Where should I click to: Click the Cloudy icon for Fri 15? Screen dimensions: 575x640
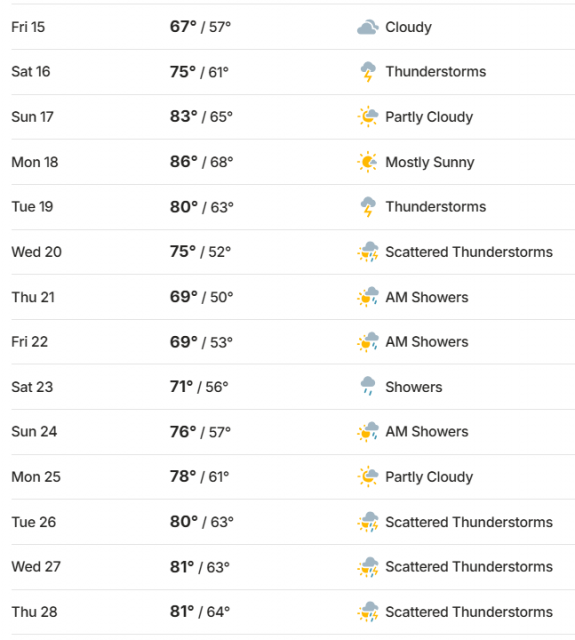coord(368,27)
